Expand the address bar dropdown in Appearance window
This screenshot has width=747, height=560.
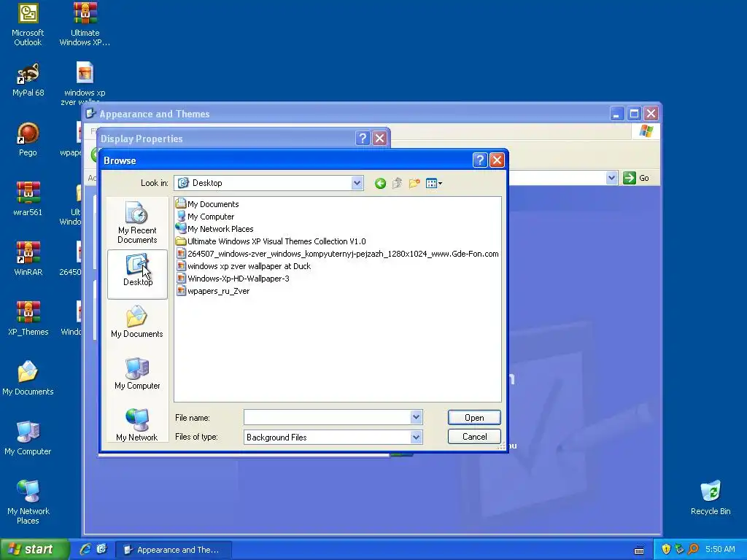[612, 178]
